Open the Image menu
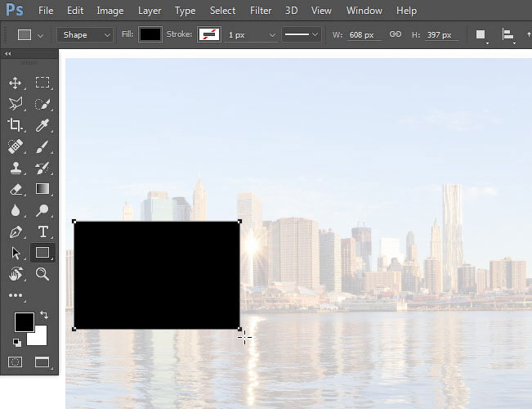 click(x=110, y=11)
